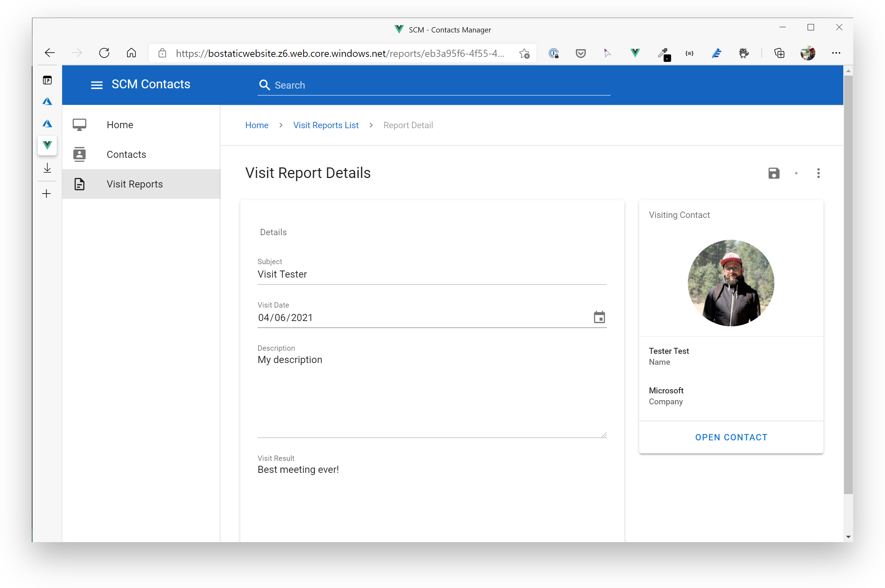Screen dimensions: 885x588
Task: Go to Contacts in the navigation drawer
Action: point(126,154)
